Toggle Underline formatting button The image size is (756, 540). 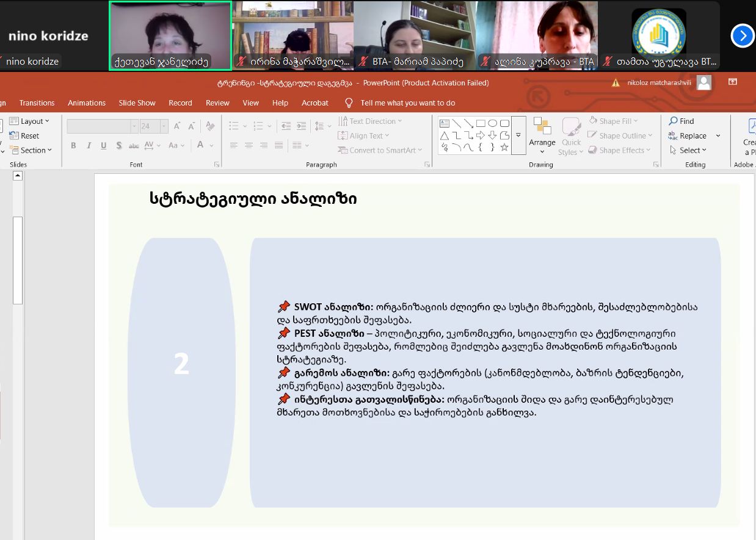(x=103, y=145)
